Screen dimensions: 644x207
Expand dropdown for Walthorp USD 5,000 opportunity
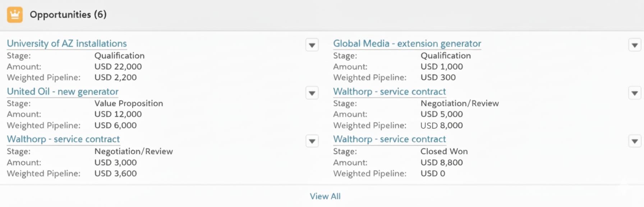[634, 93]
